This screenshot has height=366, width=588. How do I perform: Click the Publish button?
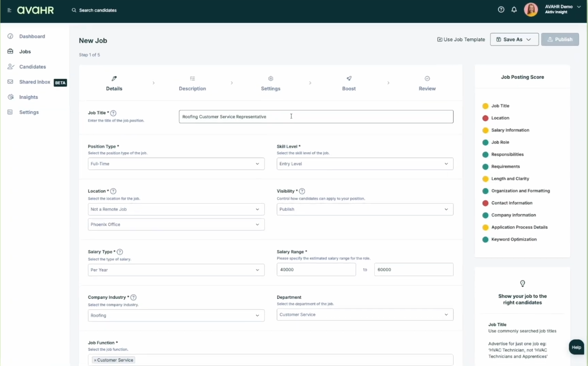coord(560,39)
